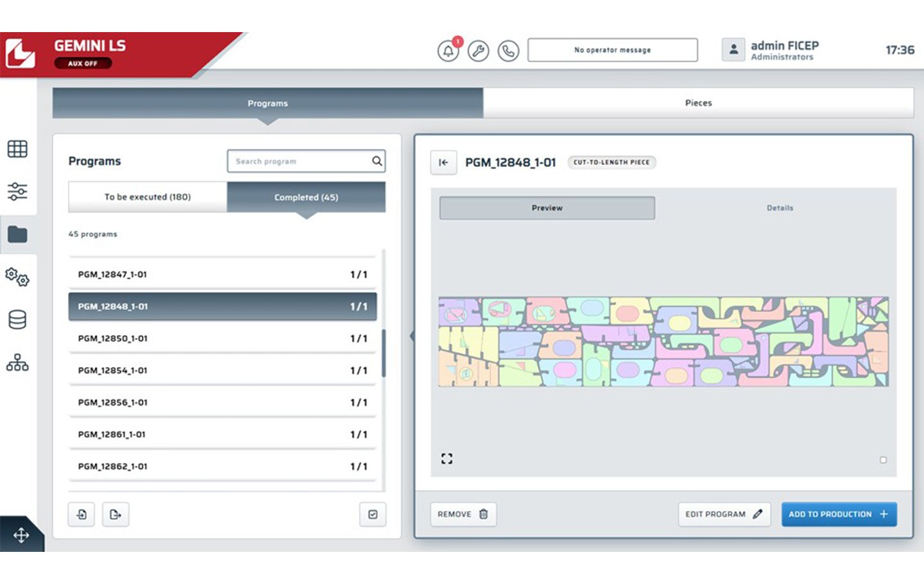
Task: Select program PGM_12862_1-01
Action: tap(223, 467)
